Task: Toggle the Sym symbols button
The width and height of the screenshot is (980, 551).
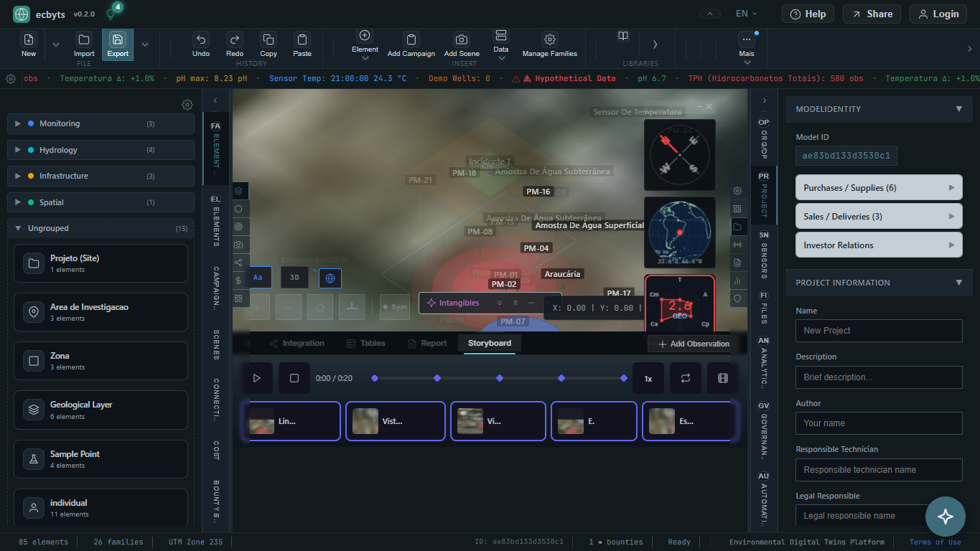Action: point(395,307)
